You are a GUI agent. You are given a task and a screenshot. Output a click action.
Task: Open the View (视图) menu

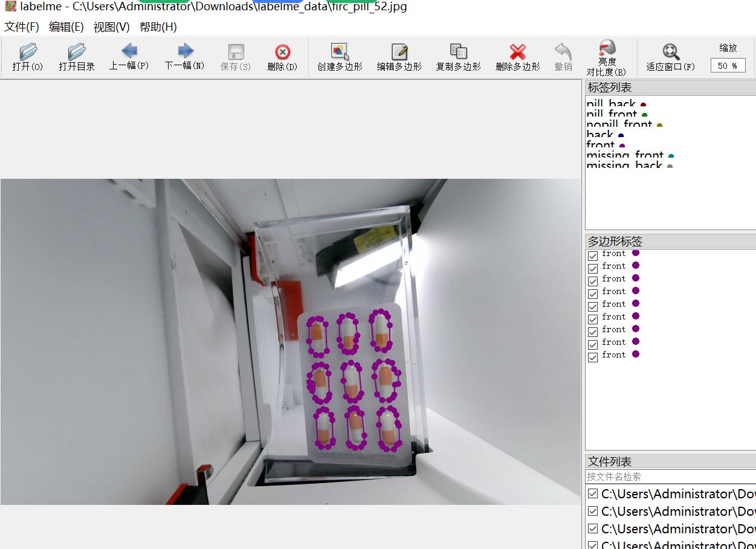pos(111,27)
